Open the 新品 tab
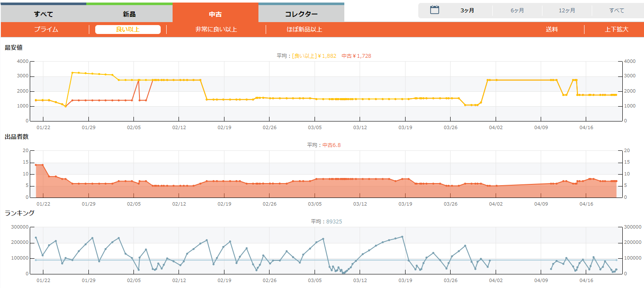 coord(129,14)
